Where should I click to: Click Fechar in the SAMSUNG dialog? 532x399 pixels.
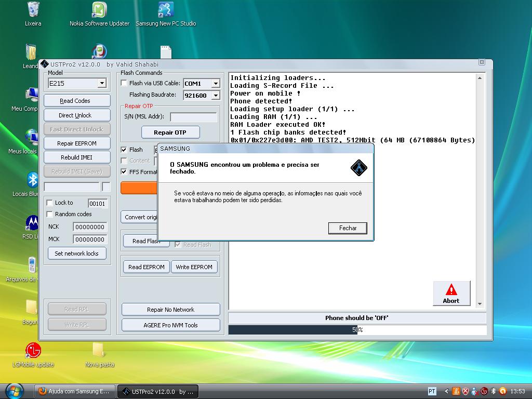[348, 228]
